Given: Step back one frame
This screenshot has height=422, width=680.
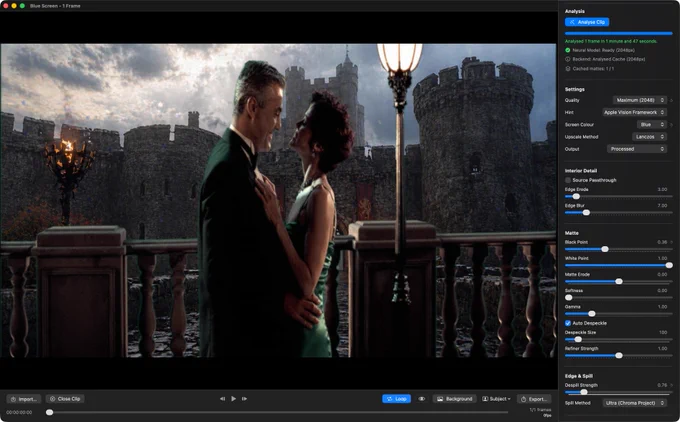Looking at the screenshot, I should point(222,399).
